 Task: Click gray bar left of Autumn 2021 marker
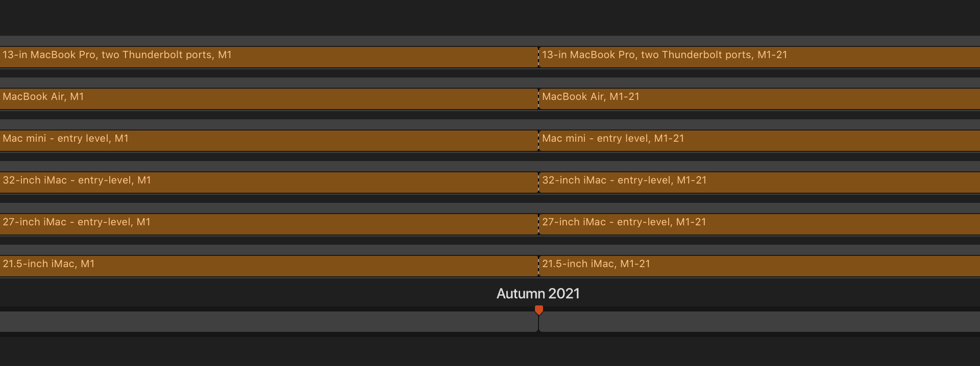click(x=269, y=322)
